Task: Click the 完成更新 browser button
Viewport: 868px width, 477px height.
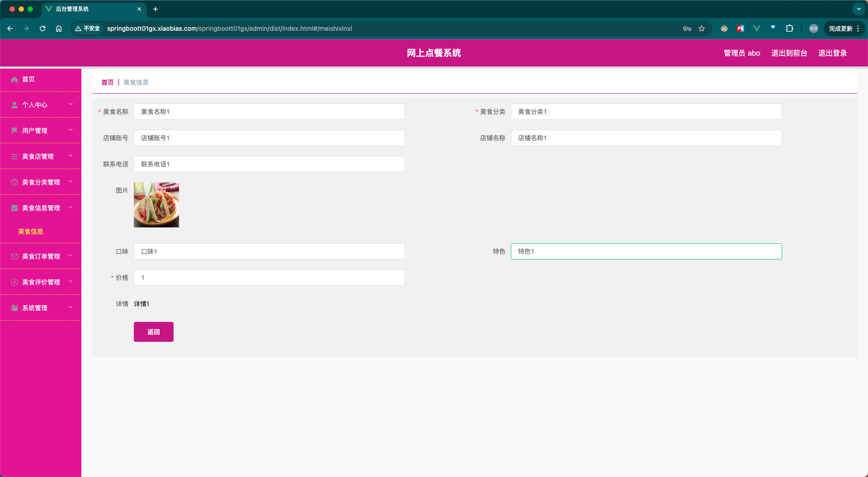Action: click(844, 28)
